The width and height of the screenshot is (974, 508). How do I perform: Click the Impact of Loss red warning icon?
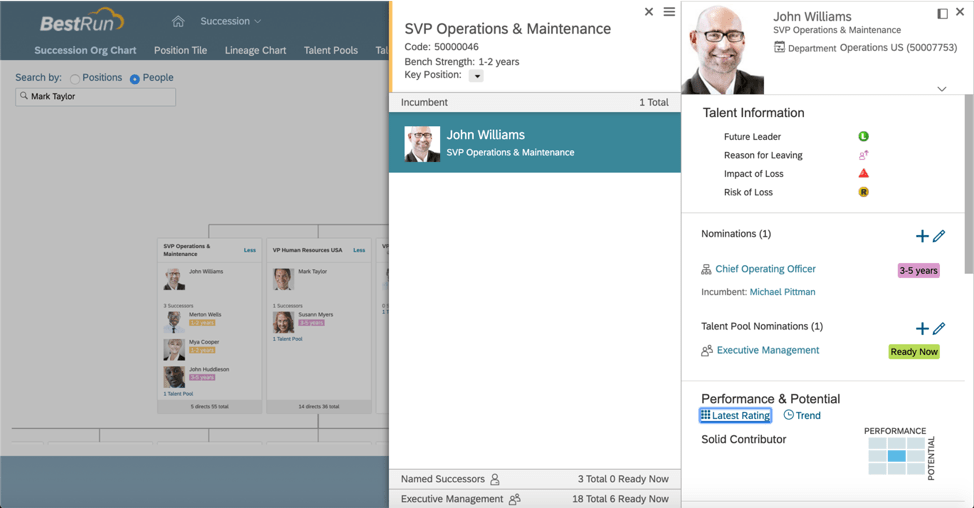tap(864, 173)
